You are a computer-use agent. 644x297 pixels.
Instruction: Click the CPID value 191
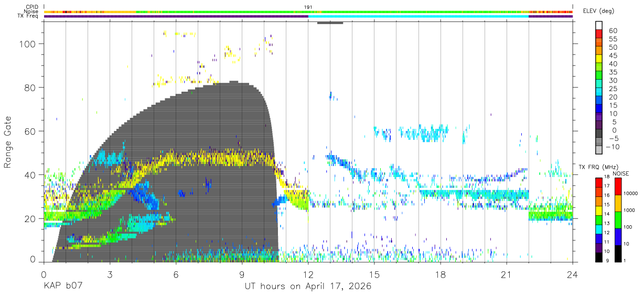[308, 7]
